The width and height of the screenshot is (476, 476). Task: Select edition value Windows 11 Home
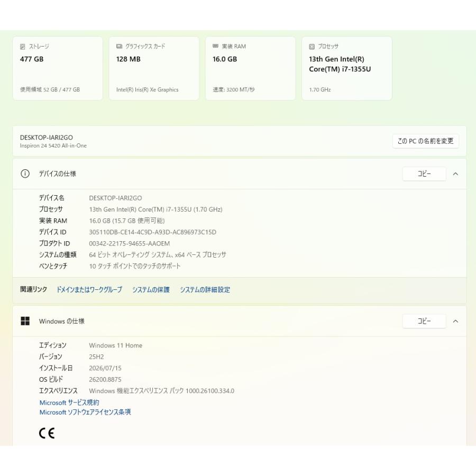point(116,345)
